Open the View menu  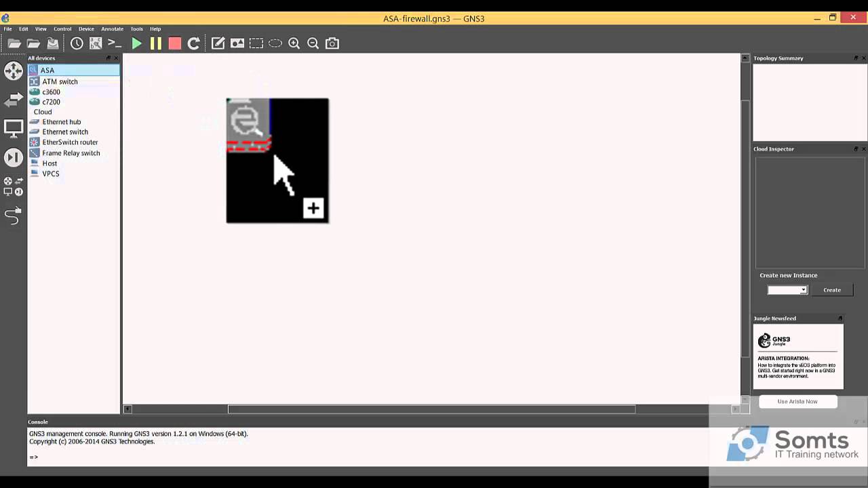(41, 29)
